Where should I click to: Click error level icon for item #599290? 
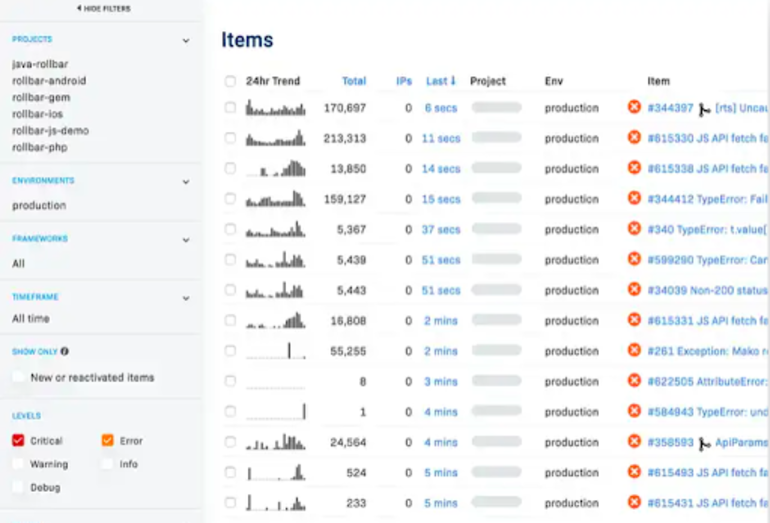pyautogui.click(x=634, y=259)
